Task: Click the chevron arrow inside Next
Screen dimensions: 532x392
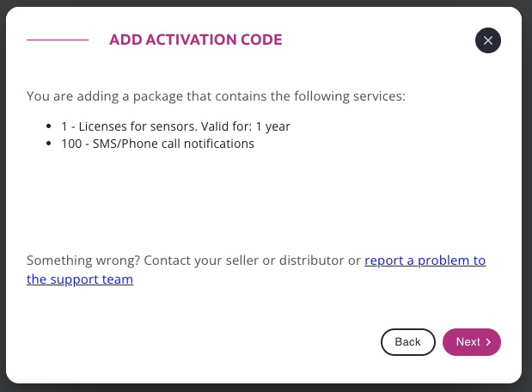Action: [x=488, y=342]
